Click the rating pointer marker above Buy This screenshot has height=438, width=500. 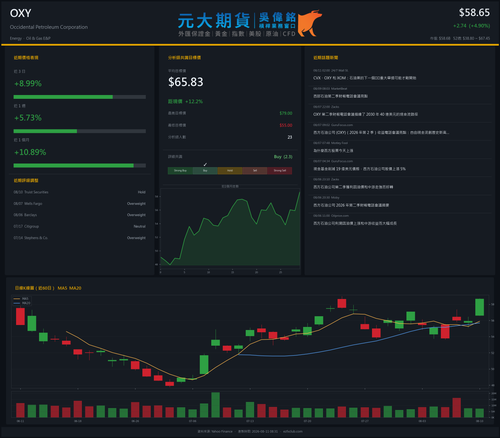coord(205,164)
